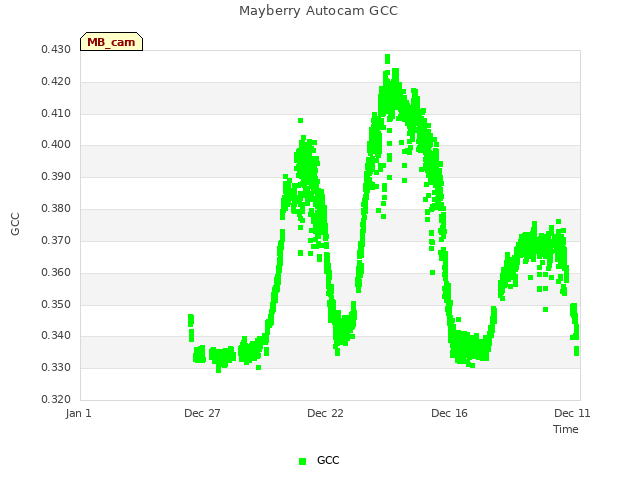Click the Time axis title
This screenshot has width=640, height=480.
(566, 429)
